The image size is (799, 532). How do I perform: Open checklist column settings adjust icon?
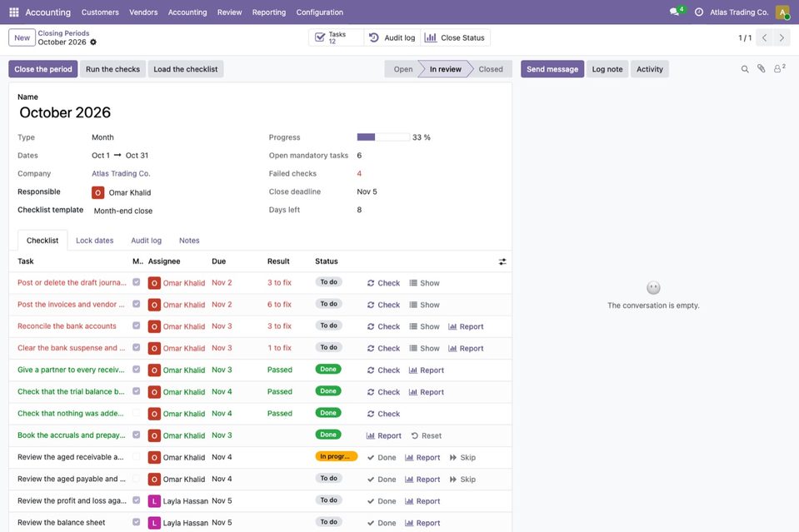502,261
